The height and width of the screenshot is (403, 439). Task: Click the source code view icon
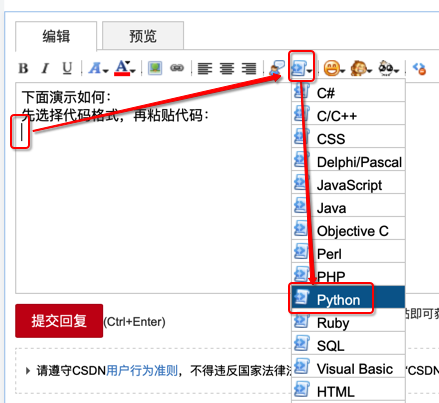419,69
